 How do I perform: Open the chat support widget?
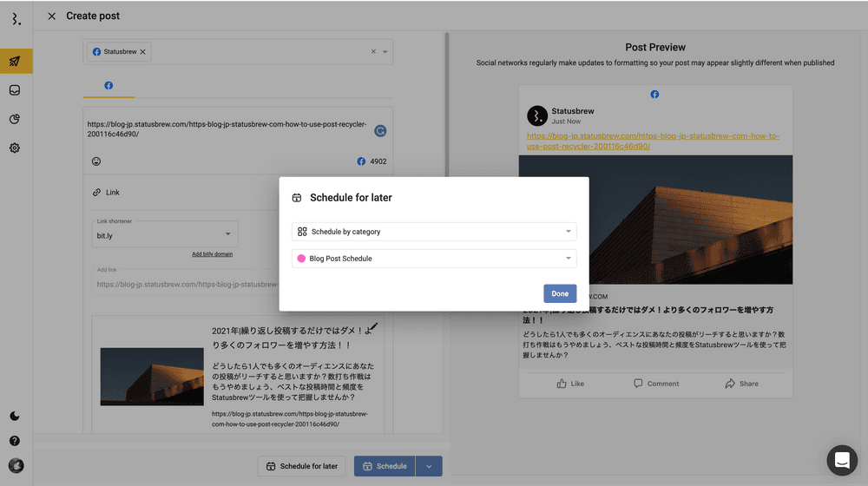point(841,460)
